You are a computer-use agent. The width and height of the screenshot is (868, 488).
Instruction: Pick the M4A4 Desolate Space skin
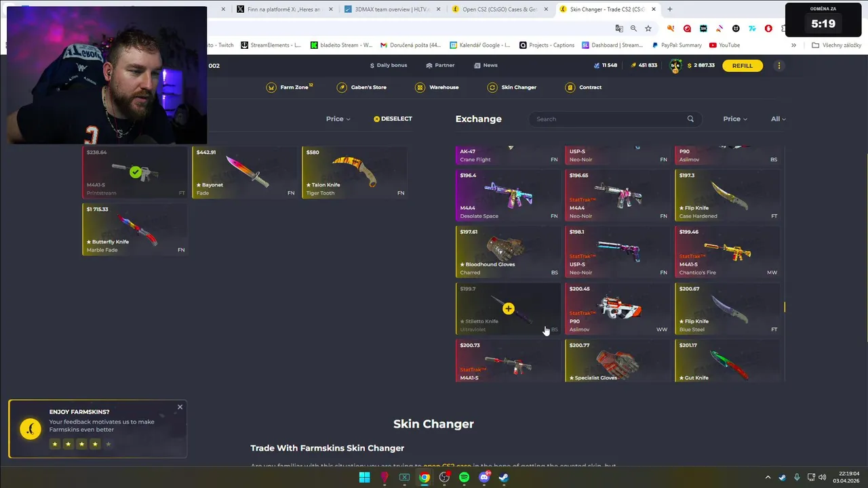tap(508, 195)
